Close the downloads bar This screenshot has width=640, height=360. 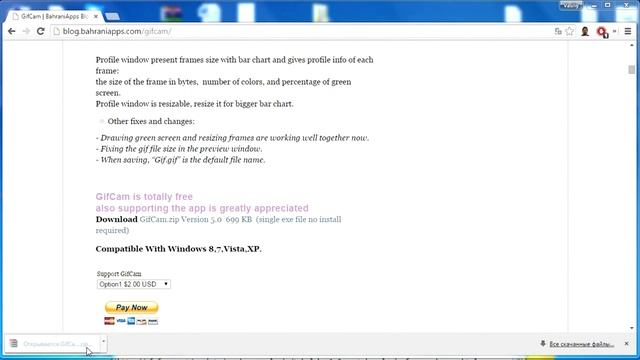pyautogui.click(x=627, y=344)
